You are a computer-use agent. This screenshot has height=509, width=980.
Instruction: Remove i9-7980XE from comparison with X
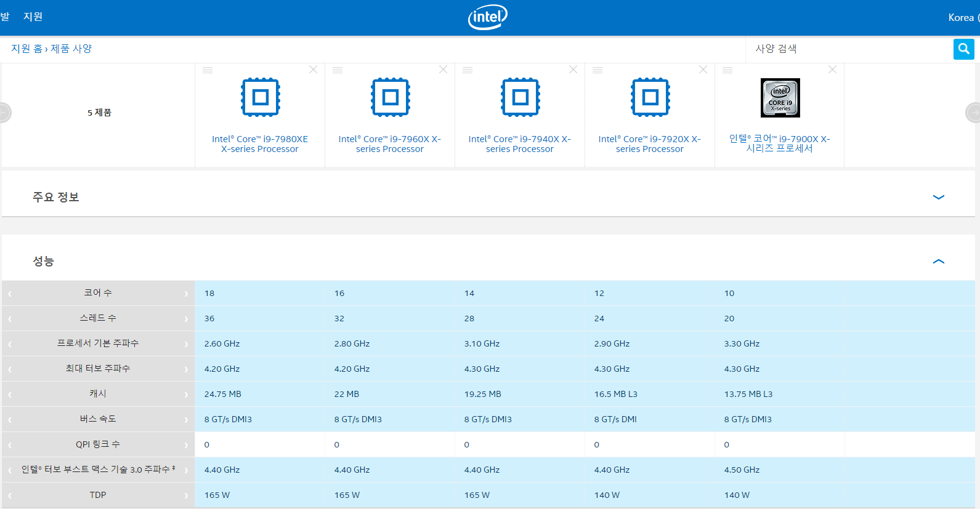click(314, 70)
